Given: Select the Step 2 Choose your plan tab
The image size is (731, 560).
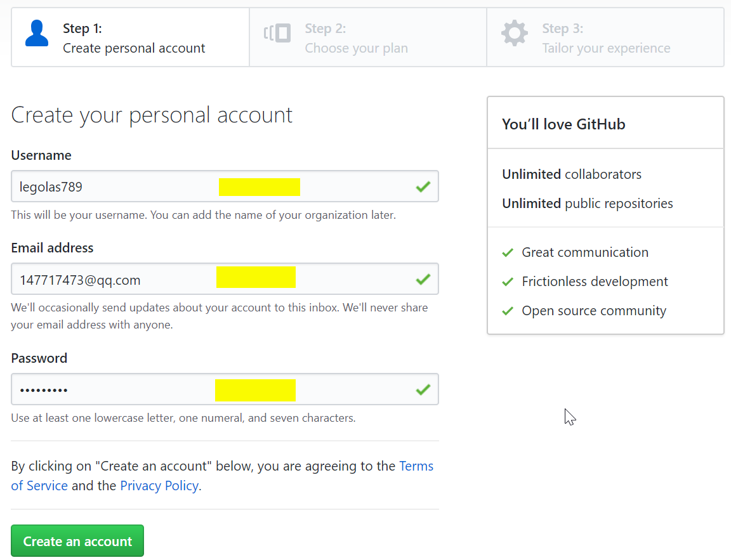Looking at the screenshot, I should click(x=368, y=37).
